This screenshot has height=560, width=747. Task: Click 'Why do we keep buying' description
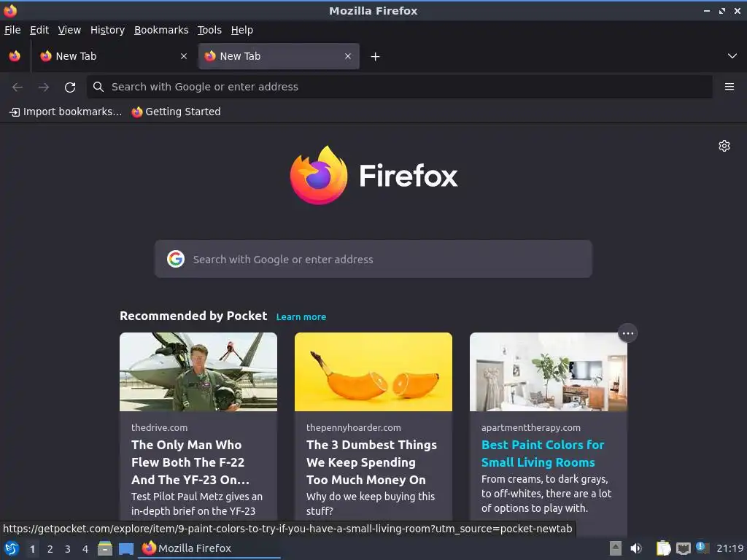click(x=371, y=504)
